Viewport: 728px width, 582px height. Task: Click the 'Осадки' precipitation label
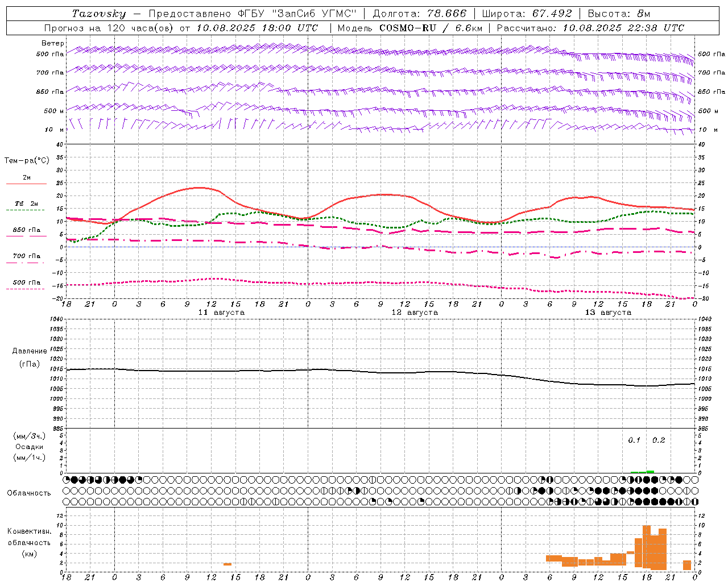tap(30, 447)
